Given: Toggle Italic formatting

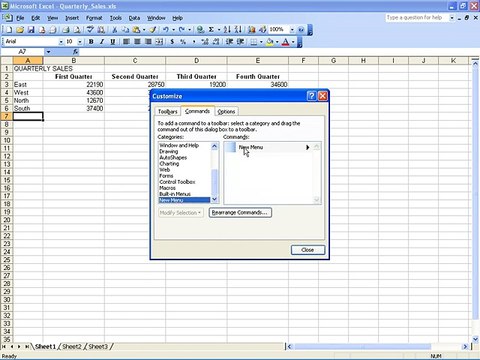Looking at the screenshot, I should (102, 42).
